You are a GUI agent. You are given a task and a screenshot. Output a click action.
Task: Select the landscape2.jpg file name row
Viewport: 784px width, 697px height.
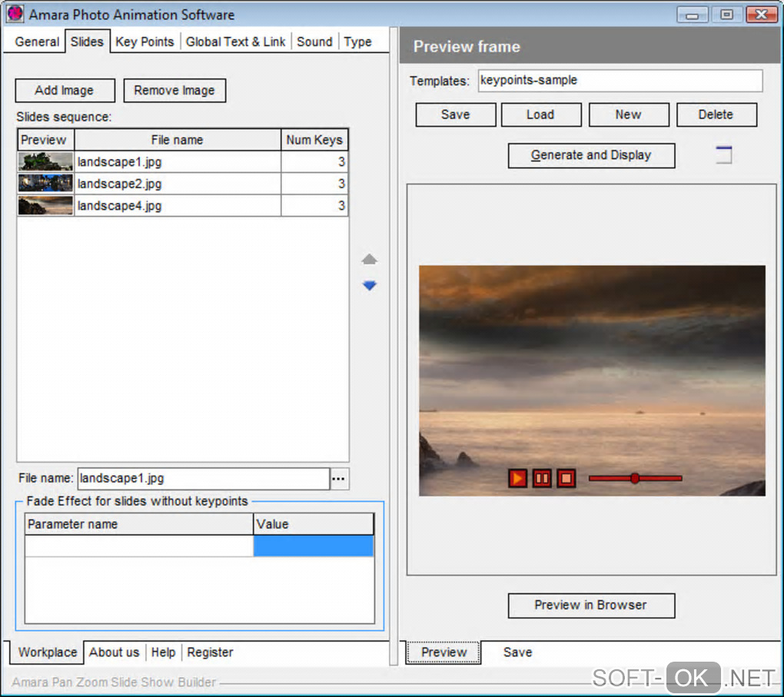178,184
